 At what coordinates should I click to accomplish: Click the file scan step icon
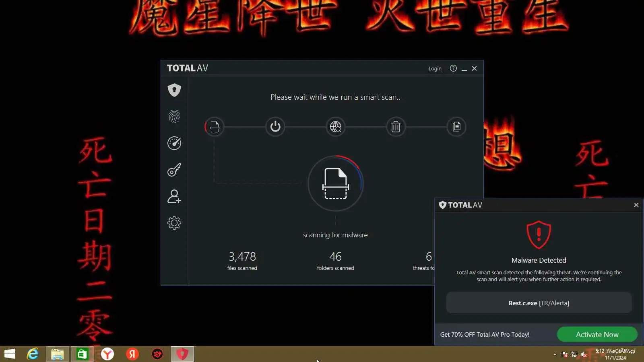215,127
